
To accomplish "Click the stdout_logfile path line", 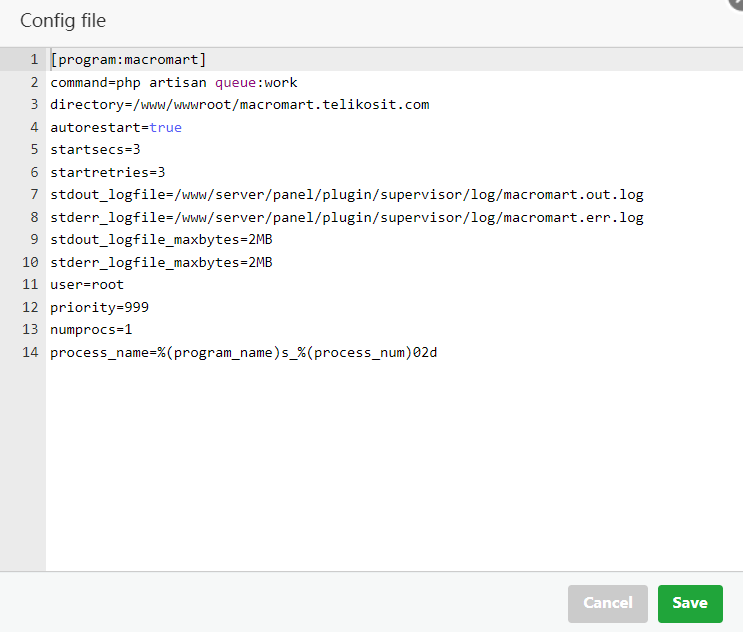I will (346, 194).
